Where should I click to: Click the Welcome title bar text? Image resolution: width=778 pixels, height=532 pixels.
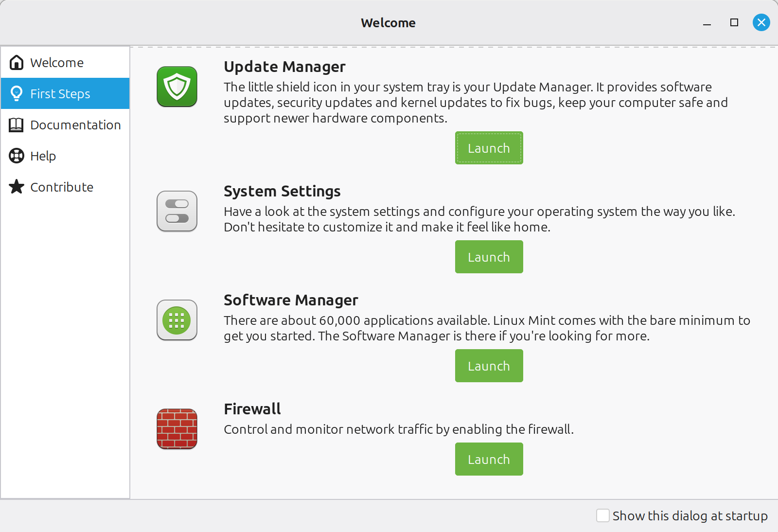click(x=388, y=23)
